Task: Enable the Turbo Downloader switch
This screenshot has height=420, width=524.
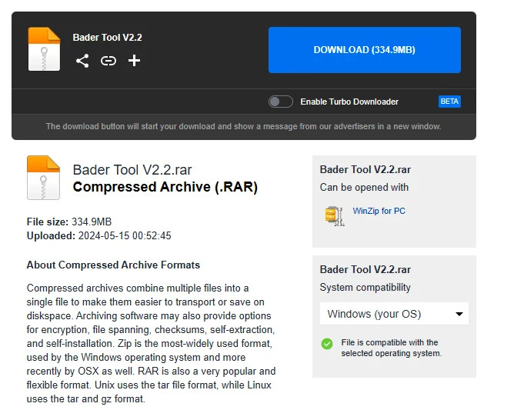Action: [280, 102]
